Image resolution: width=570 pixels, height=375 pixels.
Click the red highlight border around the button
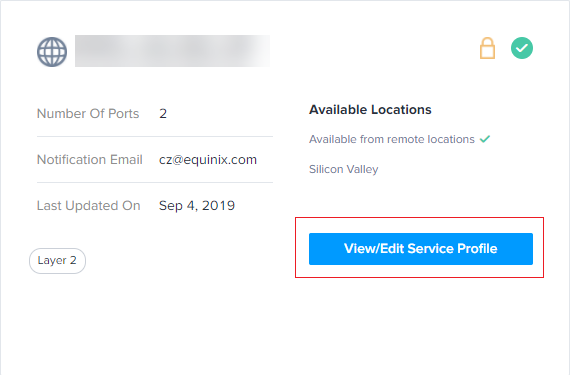420,218
